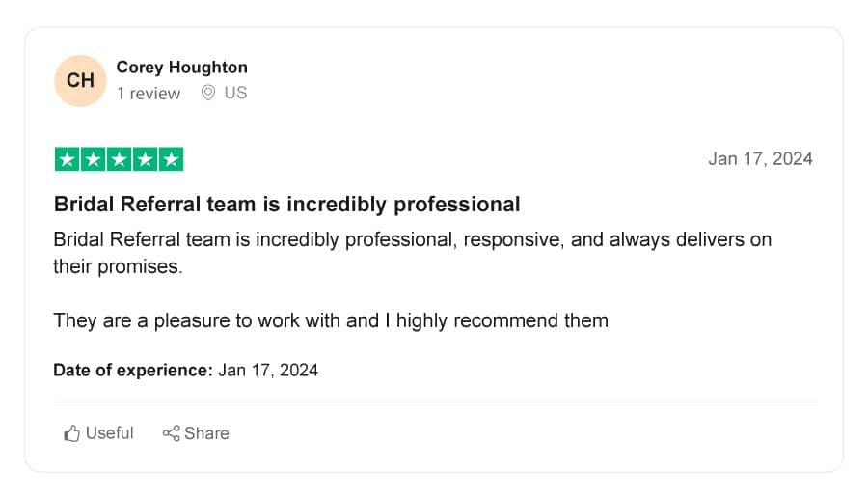Screen dimensions: 868x499
Task: Click the location pin icon
Action: 208,93
